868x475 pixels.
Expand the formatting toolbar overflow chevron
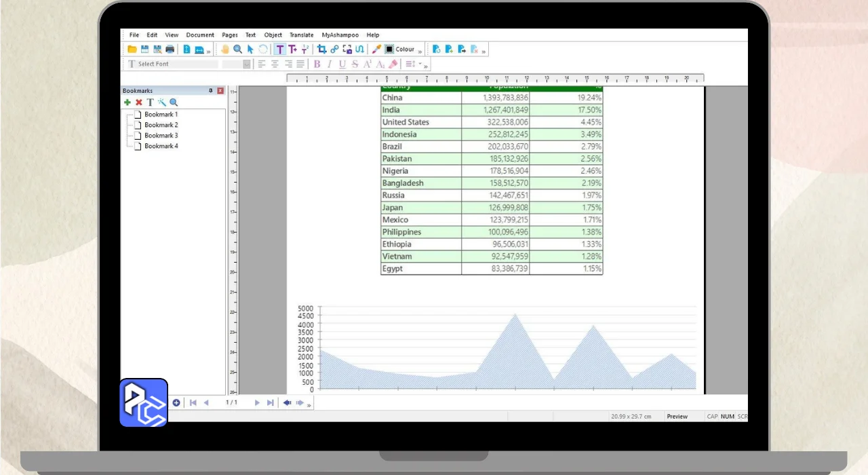pos(426,66)
